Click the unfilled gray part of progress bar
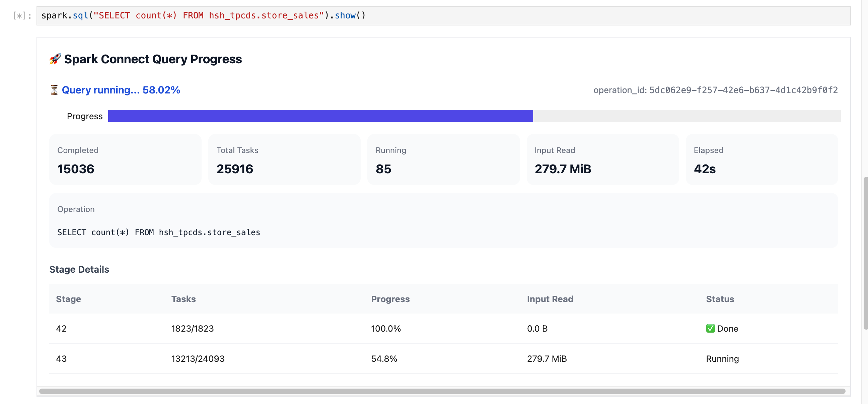The height and width of the screenshot is (404, 868). 687,116
